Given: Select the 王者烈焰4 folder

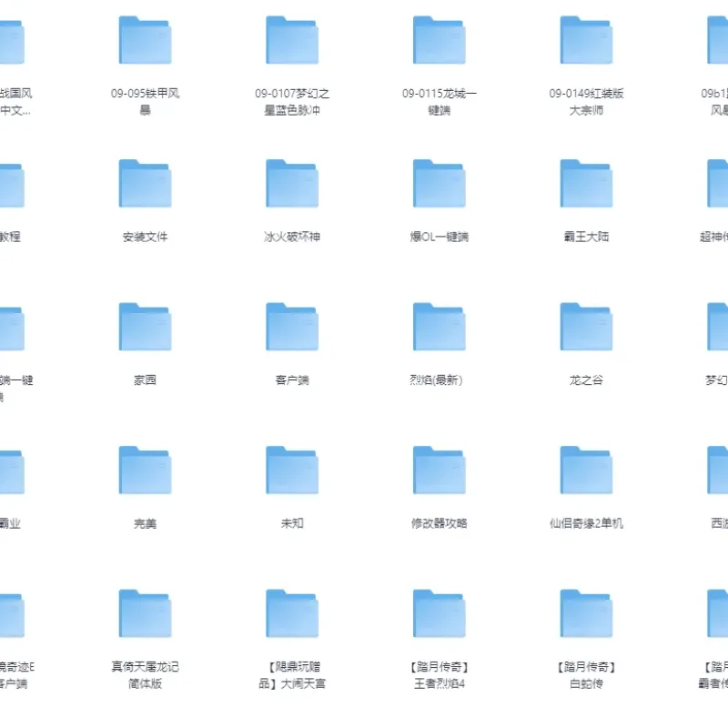Looking at the screenshot, I should 440,613.
